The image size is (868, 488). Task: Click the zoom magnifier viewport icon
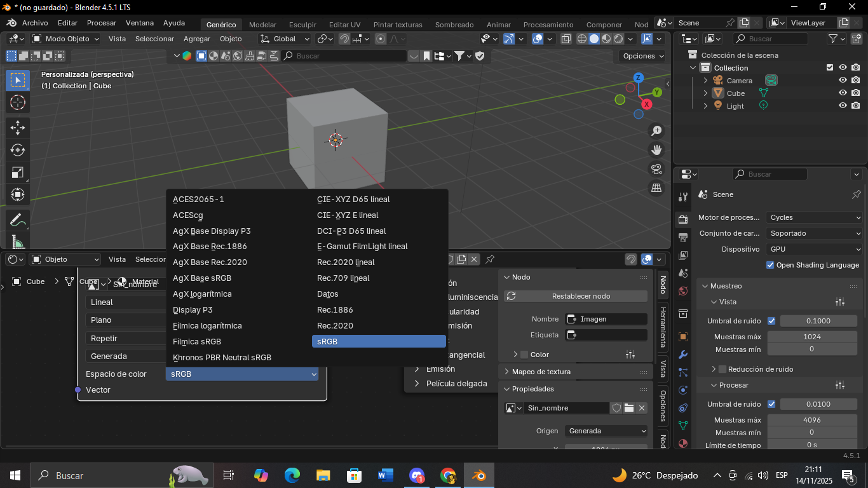656,131
